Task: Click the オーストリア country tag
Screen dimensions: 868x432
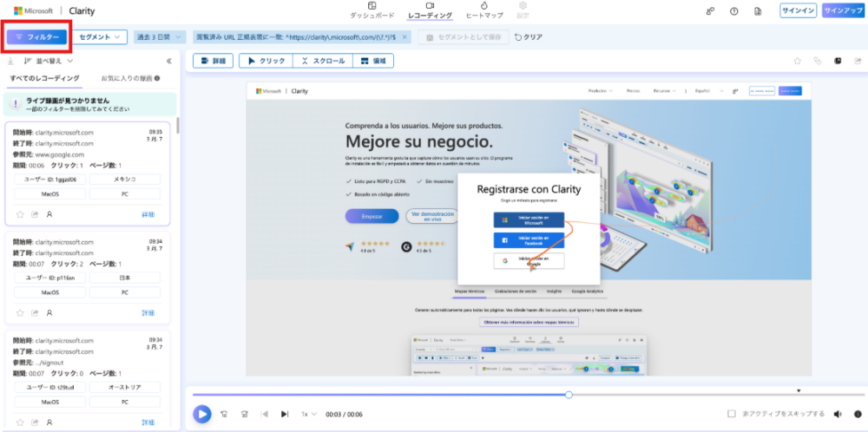Action: [125, 387]
